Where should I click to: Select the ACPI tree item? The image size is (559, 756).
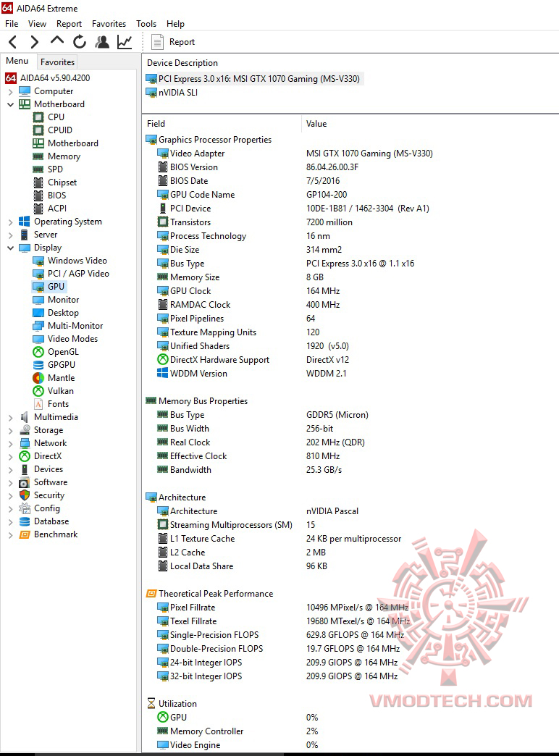pyautogui.click(x=50, y=209)
